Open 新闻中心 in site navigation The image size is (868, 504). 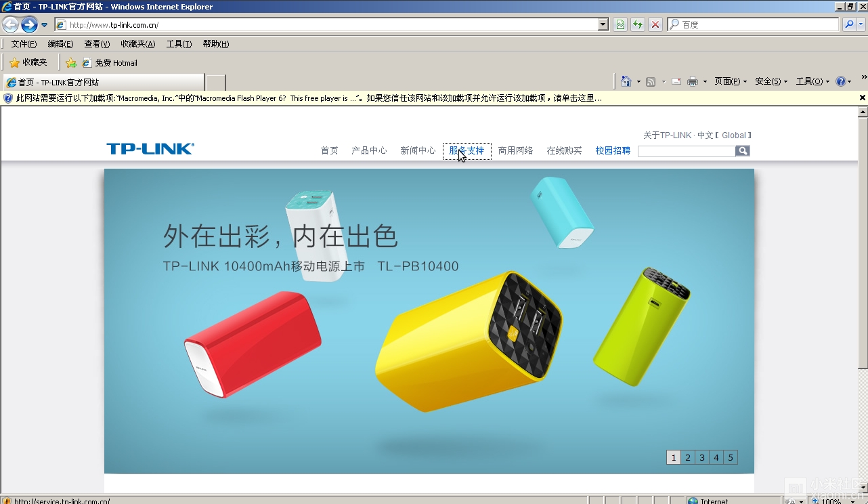pyautogui.click(x=418, y=150)
